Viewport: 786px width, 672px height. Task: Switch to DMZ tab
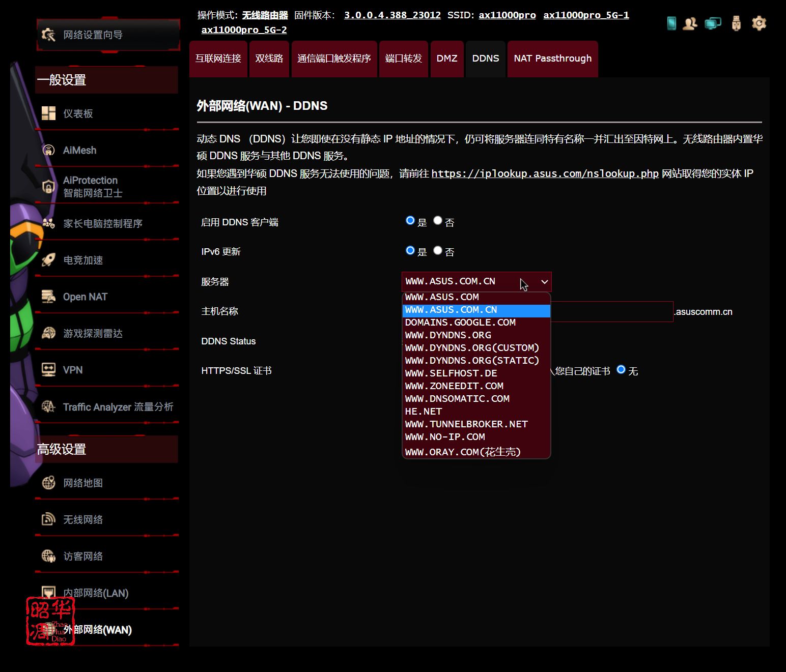coord(447,59)
